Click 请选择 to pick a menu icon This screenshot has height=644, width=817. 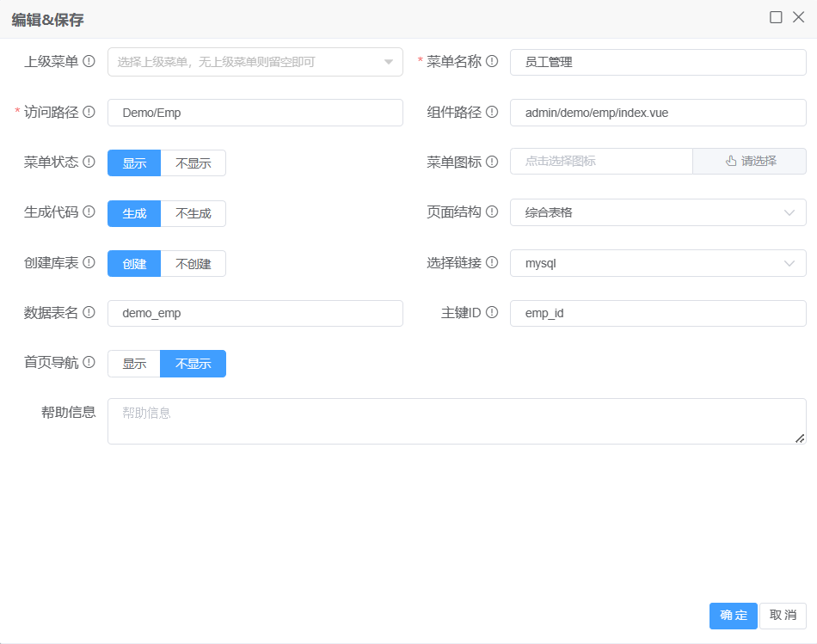pos(750,162)
